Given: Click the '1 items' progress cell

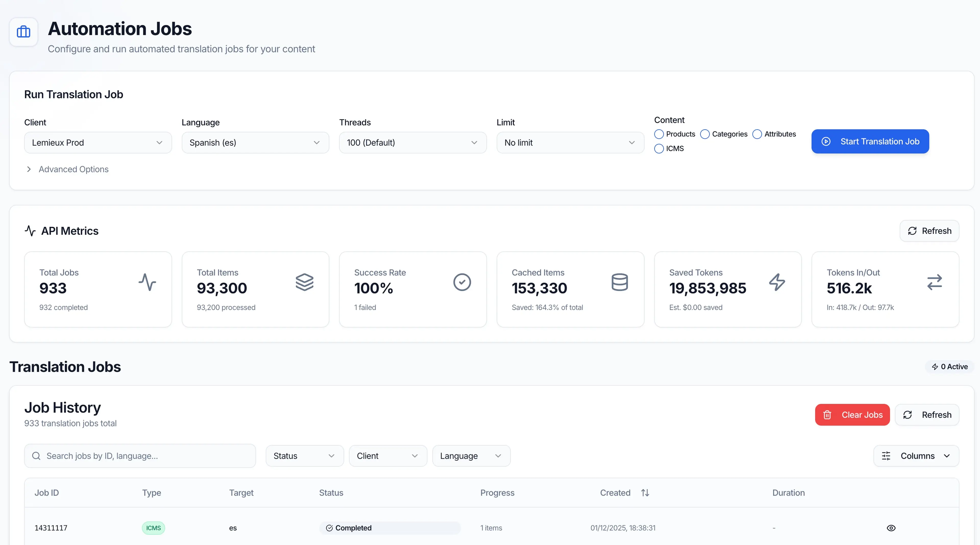Looking at the screenshot, I should click(491, 528).
